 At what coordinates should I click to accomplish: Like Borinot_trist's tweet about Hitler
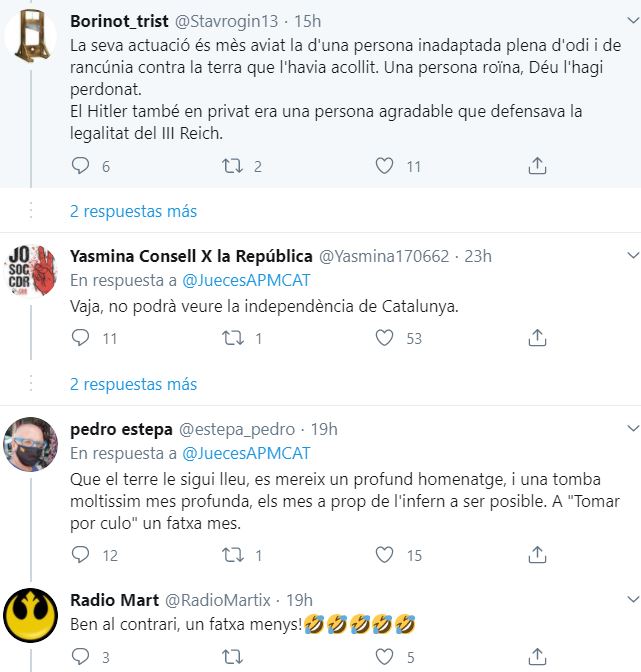pyautogui.click(x=385, y=166)
